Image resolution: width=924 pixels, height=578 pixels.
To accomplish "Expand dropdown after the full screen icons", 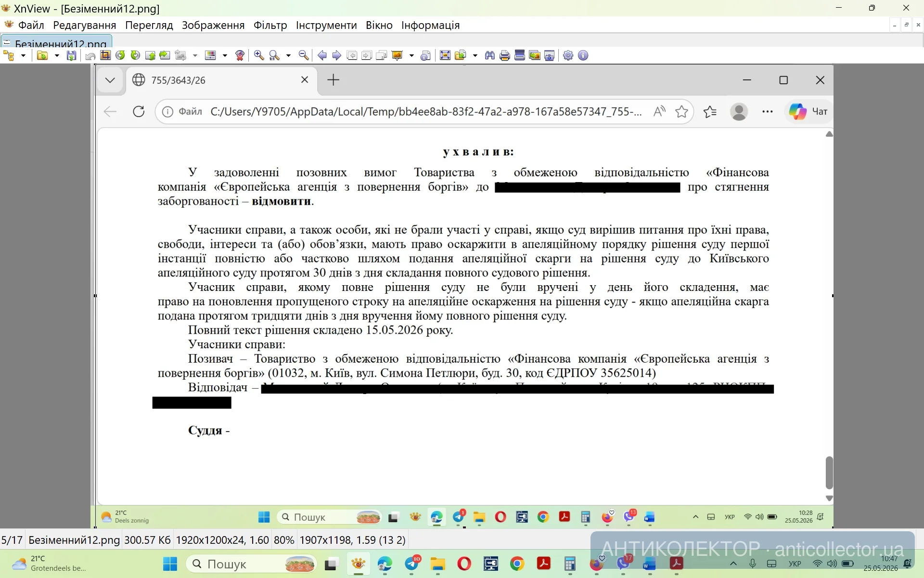I will pyautogui.click(x=475, y=55).
